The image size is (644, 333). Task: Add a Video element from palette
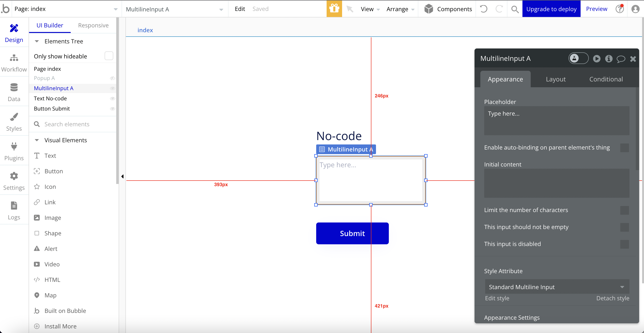point(52,264)
